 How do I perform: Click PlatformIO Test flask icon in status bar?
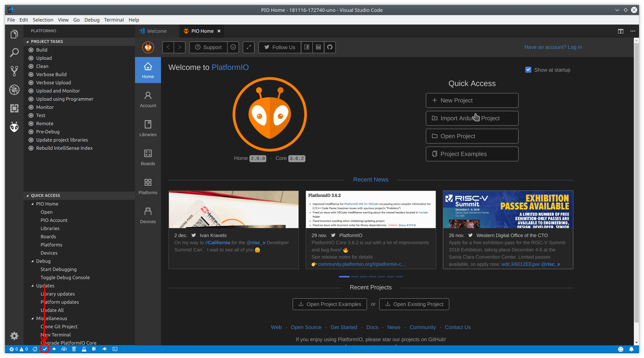[x=84, y=349]
